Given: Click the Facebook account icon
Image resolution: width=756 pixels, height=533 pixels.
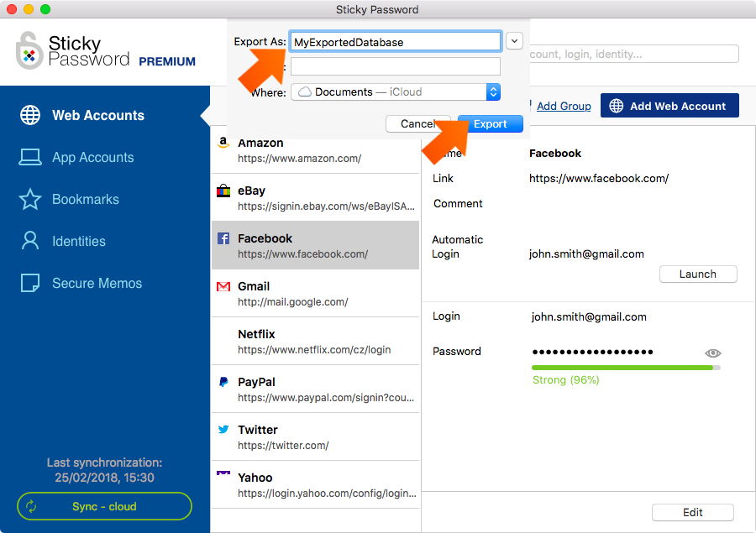Looking at the screenshot, I should pyautogui.click(x=223, y=238).
